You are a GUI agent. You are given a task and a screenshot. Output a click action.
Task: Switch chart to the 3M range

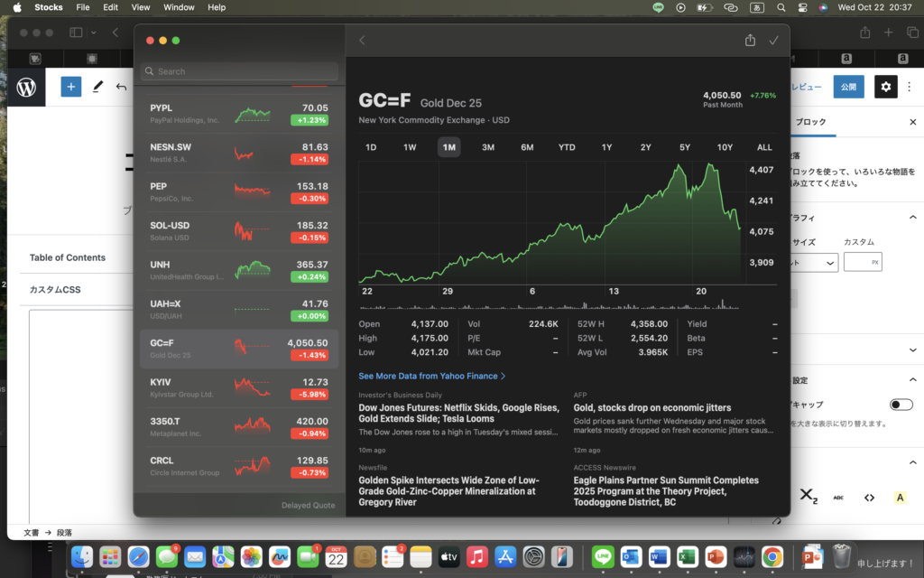point(488,147)
